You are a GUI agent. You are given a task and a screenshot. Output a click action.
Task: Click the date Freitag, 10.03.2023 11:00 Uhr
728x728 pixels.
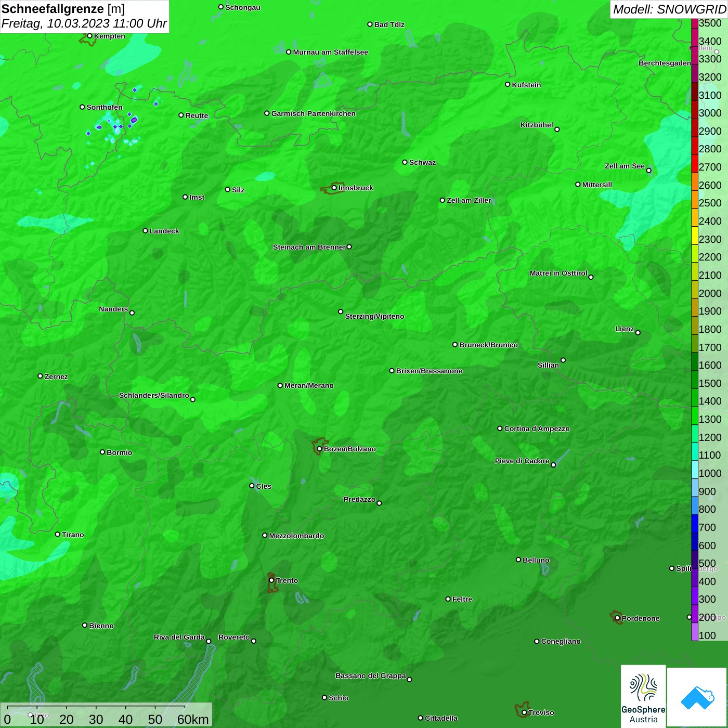coord(84,23)
